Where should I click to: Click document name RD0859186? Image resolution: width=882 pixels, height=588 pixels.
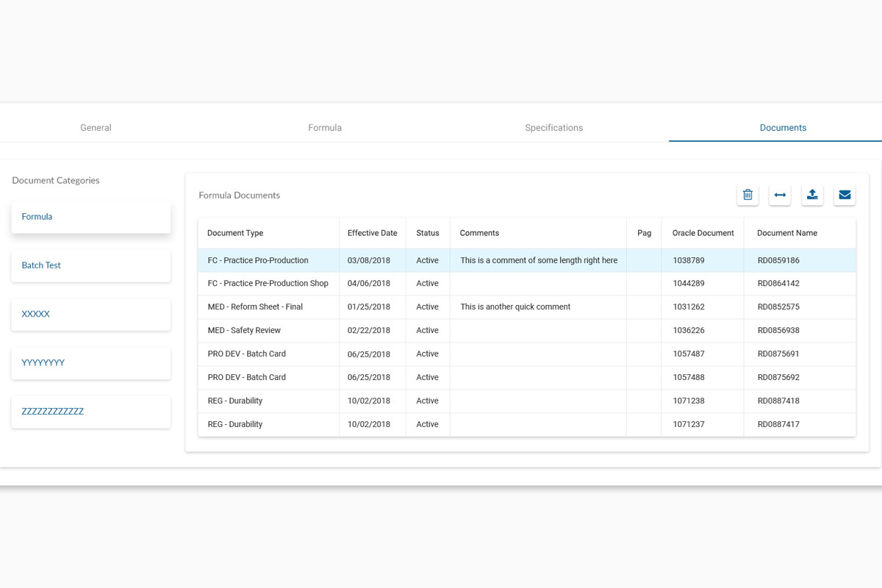[x=778, y=260]
